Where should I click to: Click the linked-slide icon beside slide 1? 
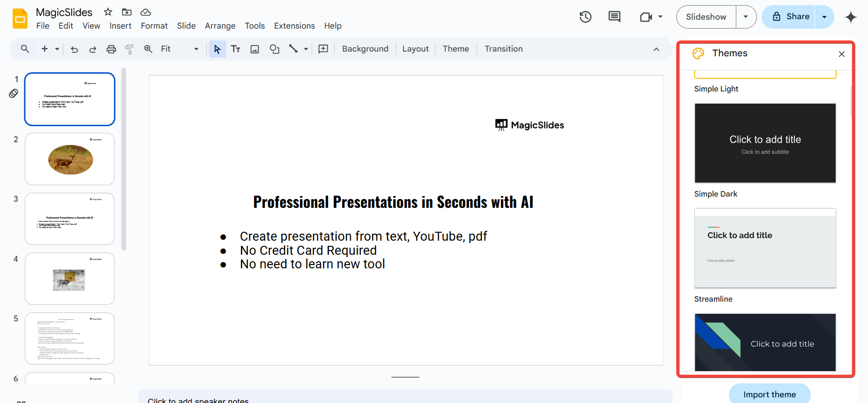(x=14, y=93)
